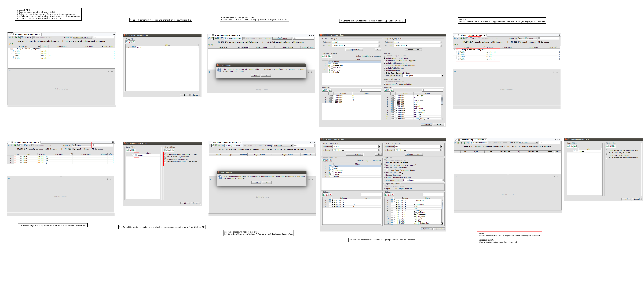Click Schema Objects deselect-all icon, step 14 tool
Viewport: 644px width, 284px height.
pyautogui.click(x=327, y=161)
